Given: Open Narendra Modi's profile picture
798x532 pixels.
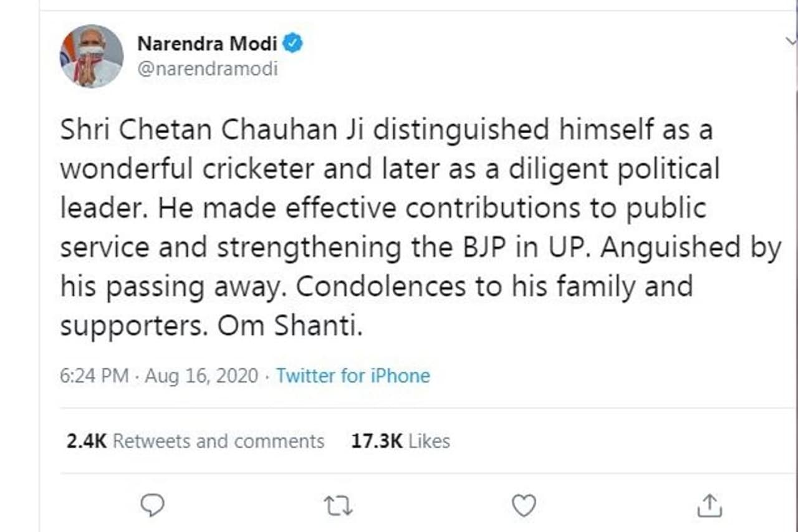Looking at the screenshot, I should click(92, 56).
